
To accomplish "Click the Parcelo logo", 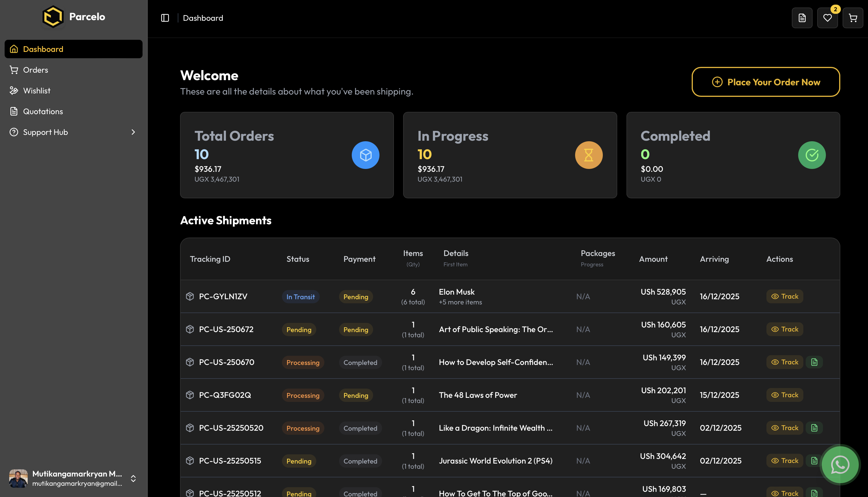I will 53,16.
